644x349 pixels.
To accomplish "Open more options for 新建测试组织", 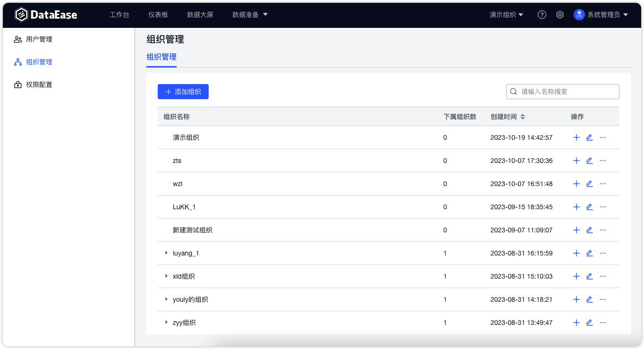I will pyautogui.click(x=603, y=230).
